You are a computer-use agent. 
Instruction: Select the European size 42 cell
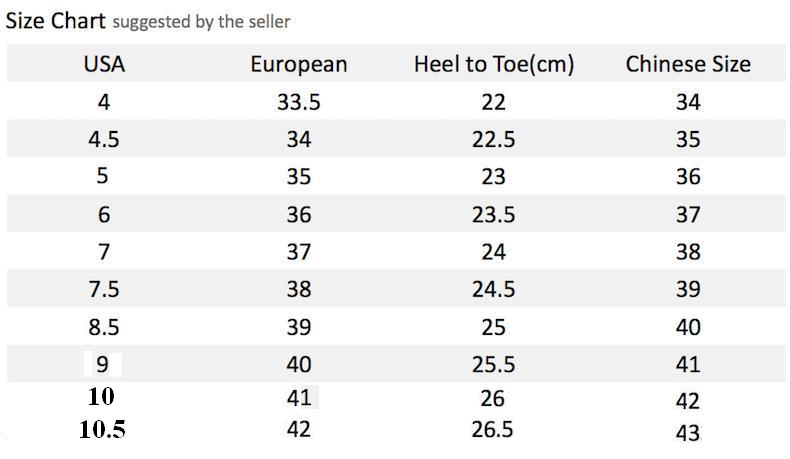(x=298, y=430)
